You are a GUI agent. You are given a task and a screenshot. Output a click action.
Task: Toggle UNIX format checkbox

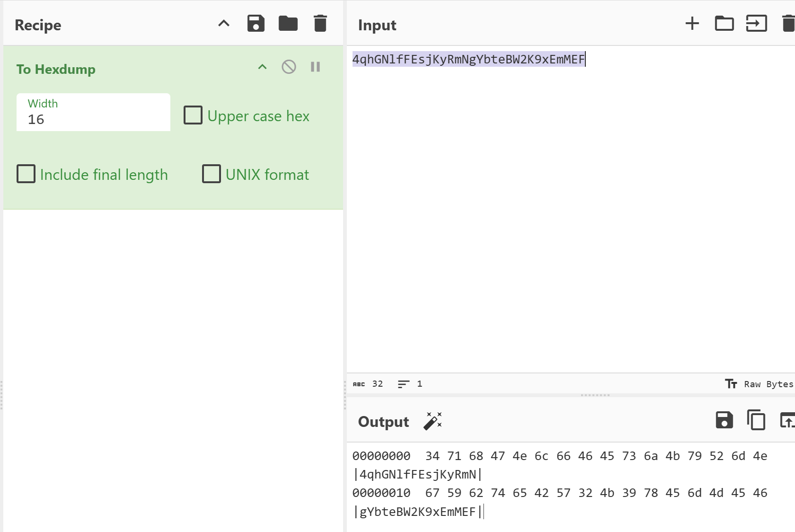pos(212,174)
